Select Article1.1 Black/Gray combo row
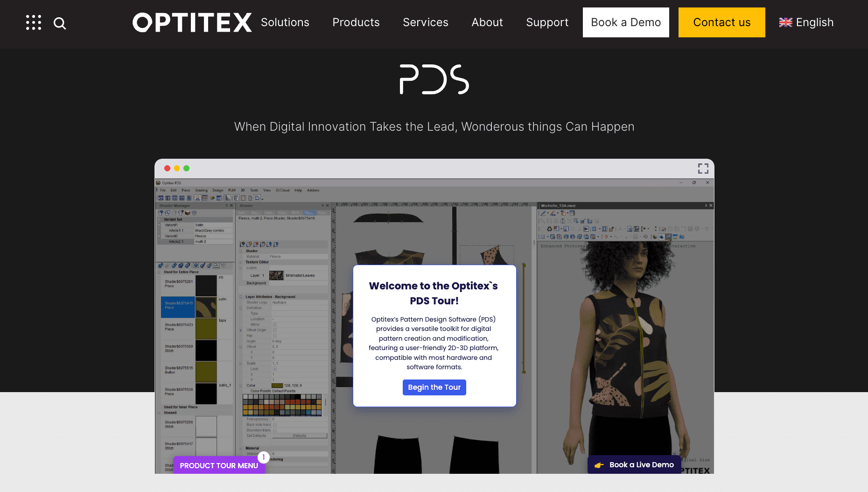The height and width of the screenshot is (492, 868). 196,231
